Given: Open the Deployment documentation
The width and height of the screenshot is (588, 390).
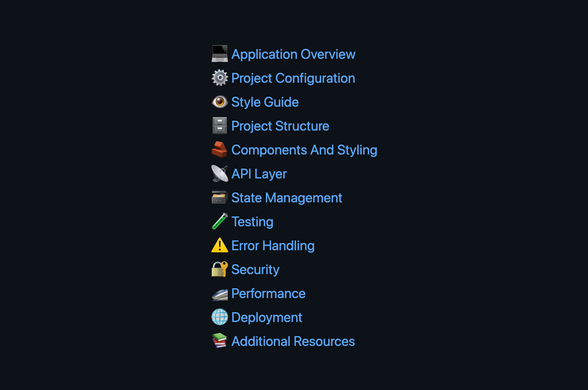Looking at the screenshot, I should point(266,317).
